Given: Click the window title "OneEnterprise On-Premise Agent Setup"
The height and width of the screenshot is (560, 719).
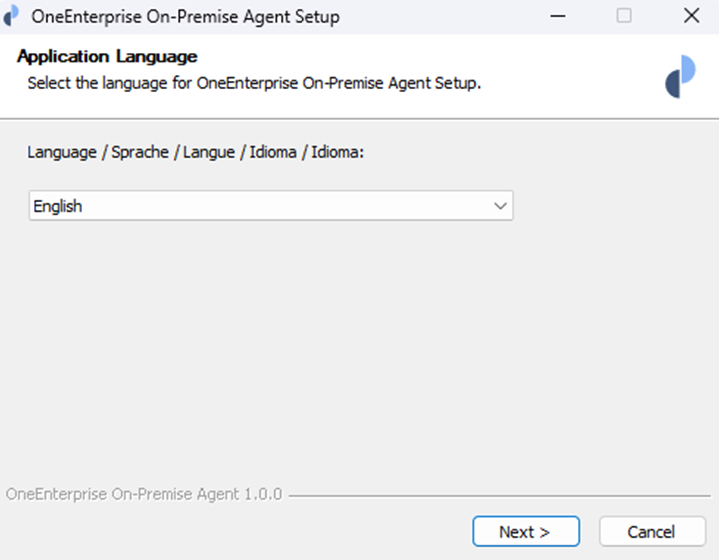Looking at the screenshot, I should point(186,17).
